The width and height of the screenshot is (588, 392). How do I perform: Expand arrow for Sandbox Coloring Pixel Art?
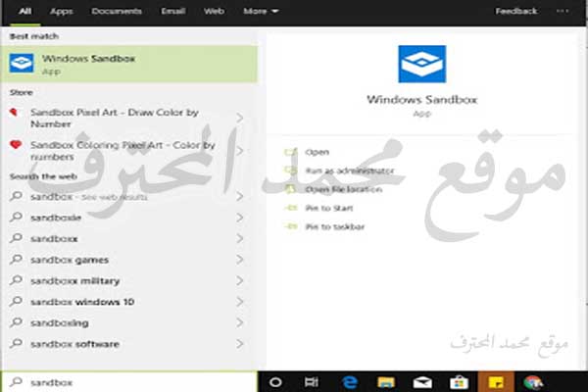[x=240, y=151]
